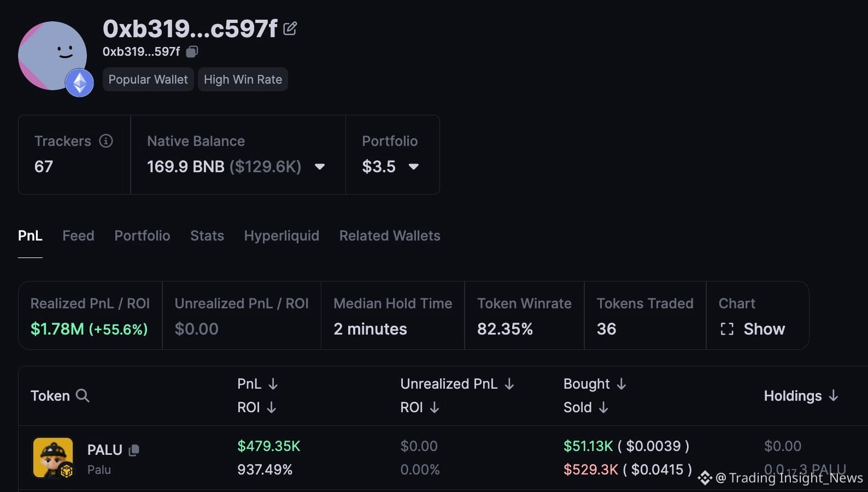Sort the table by Bought amount
Image resolution: width=868 pixels, height=492 pixels.
(621, 384)
